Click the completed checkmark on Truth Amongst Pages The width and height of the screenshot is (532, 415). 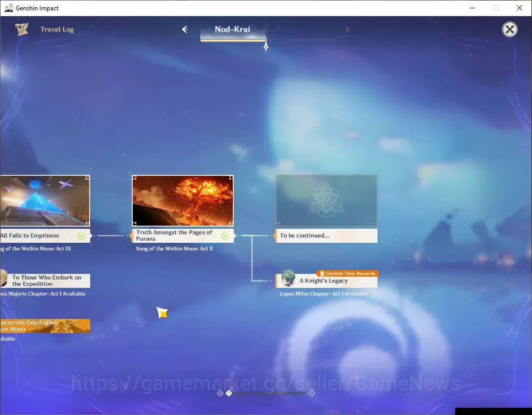(225, 236)
